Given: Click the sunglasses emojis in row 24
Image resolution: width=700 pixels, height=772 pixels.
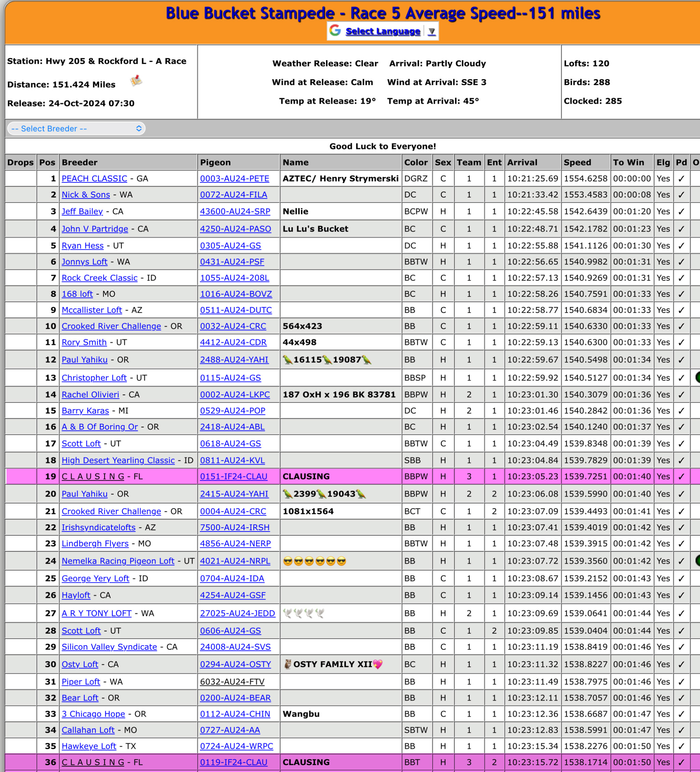Looking at the screenshot, I should pyautogui.click(x=314, y=561).
